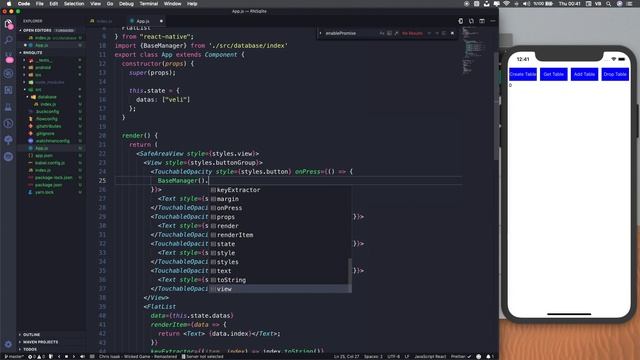
Task: Click the Wi-Fi icon in menu bar
Action: pyautogui.click(x=507, y=4)
